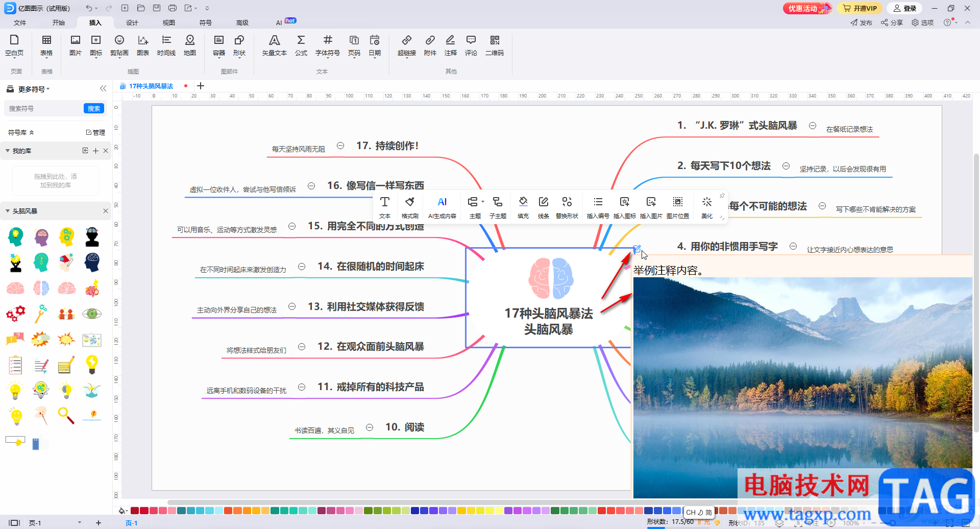
Task: Switch to the 高级 ribbon tab
Action: (242, 22)
